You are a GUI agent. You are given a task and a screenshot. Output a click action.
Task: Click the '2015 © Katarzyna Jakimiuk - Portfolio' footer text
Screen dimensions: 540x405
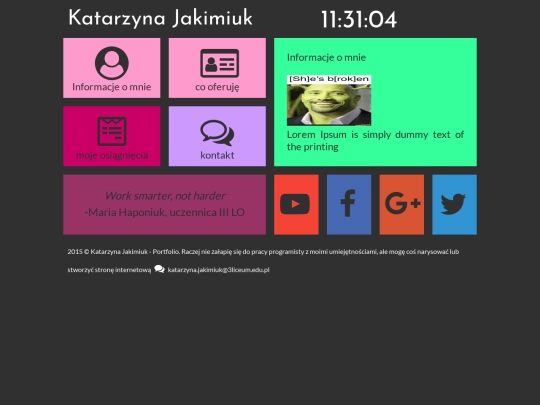(123, 252)
